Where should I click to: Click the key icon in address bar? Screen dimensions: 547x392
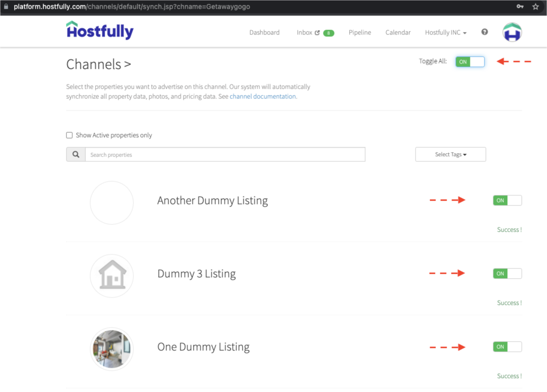point(520,7)
